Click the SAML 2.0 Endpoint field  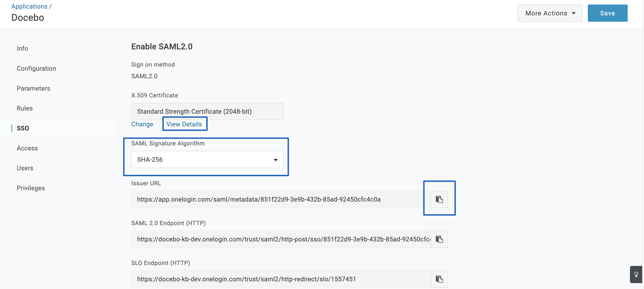click(281, 239)
